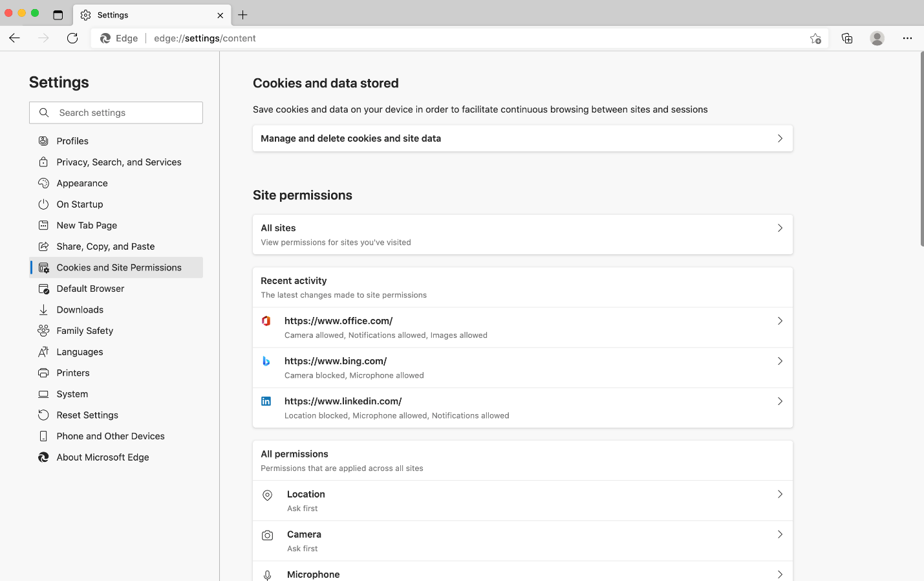
Task: Click the Bing icon beside www.bing.com
Action: (x=266, y=360)
